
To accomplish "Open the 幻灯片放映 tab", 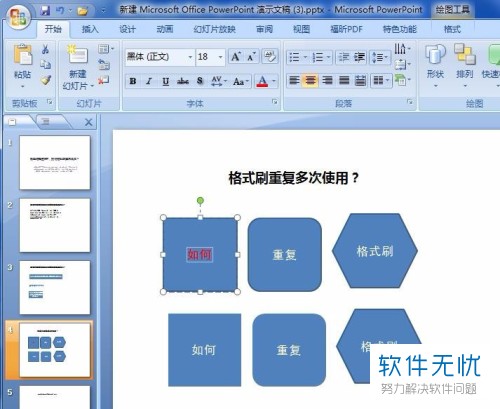I will coord(214,29).
